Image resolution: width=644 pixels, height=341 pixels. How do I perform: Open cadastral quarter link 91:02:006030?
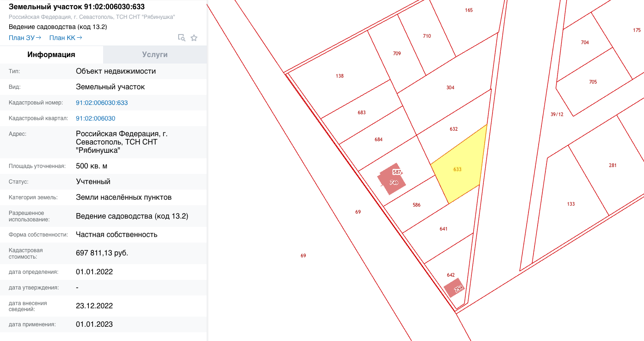coord(95,118)
